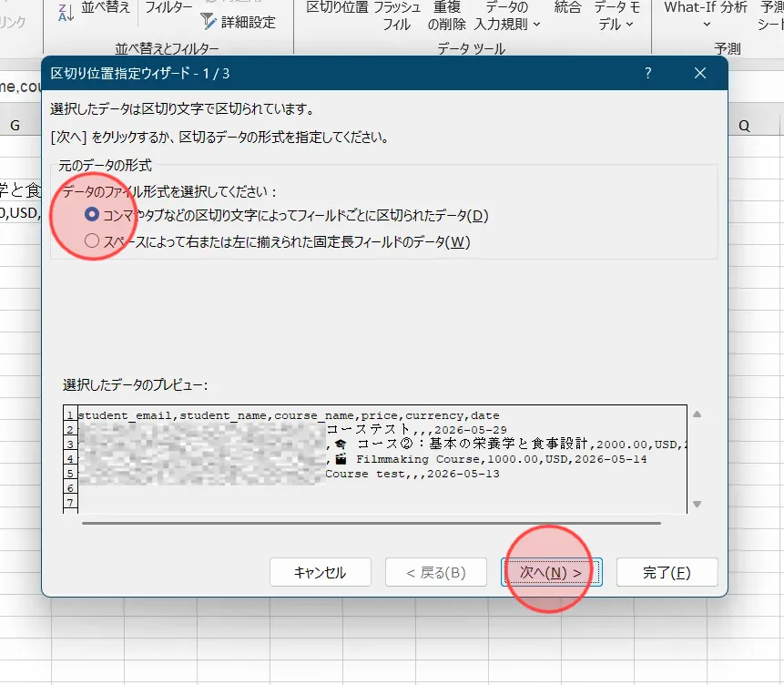
Task: Click 統合 consolidate in ribbon
Action: [568, 7]
